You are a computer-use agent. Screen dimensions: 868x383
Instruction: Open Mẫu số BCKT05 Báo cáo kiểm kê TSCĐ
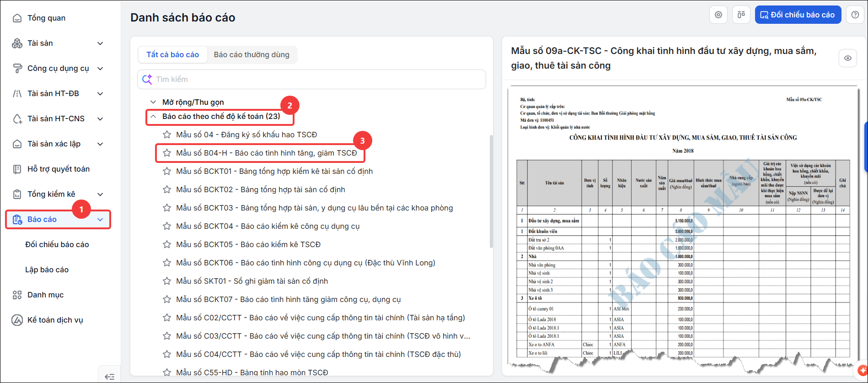coord(248,244)
